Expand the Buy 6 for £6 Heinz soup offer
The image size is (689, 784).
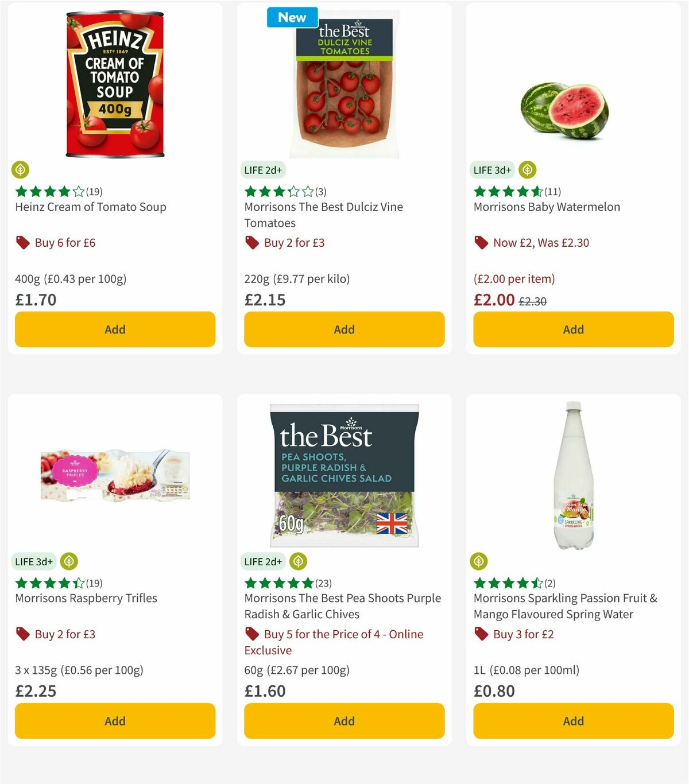64,242
